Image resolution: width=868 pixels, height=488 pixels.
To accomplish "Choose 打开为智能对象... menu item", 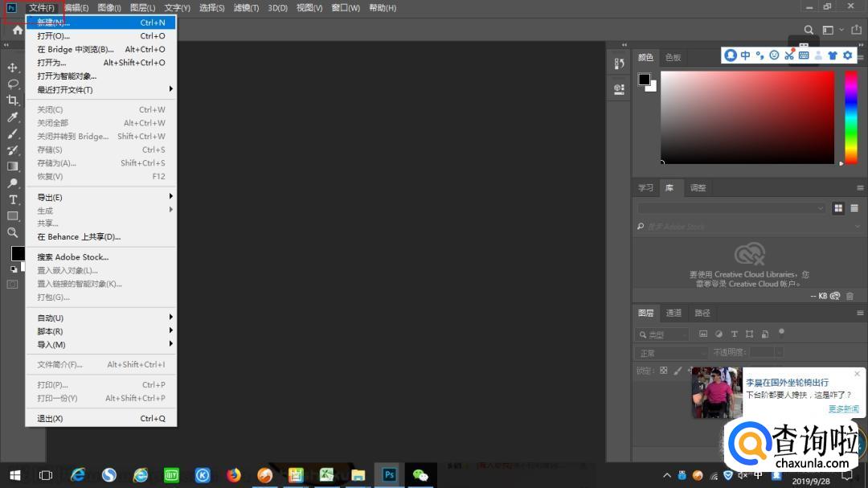I will point(101,76).
